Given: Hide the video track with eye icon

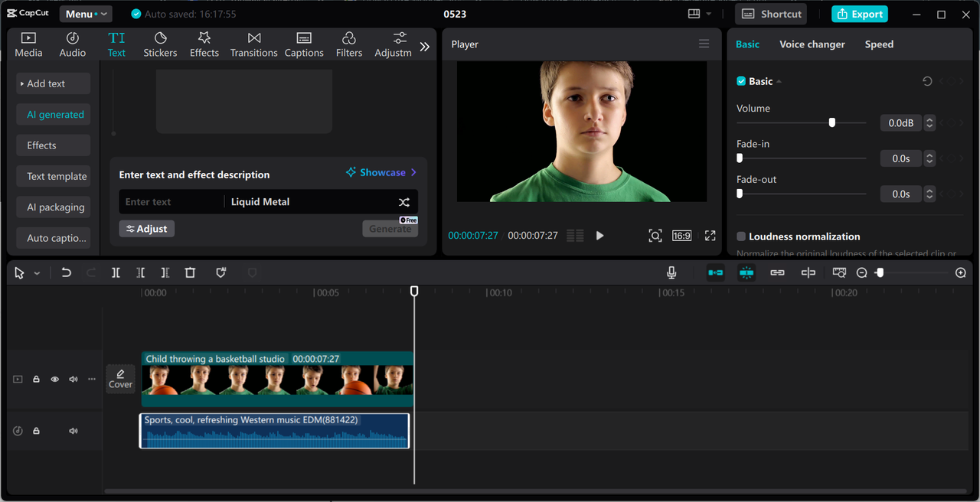Looking at the screenshot, I should point(54,379).
